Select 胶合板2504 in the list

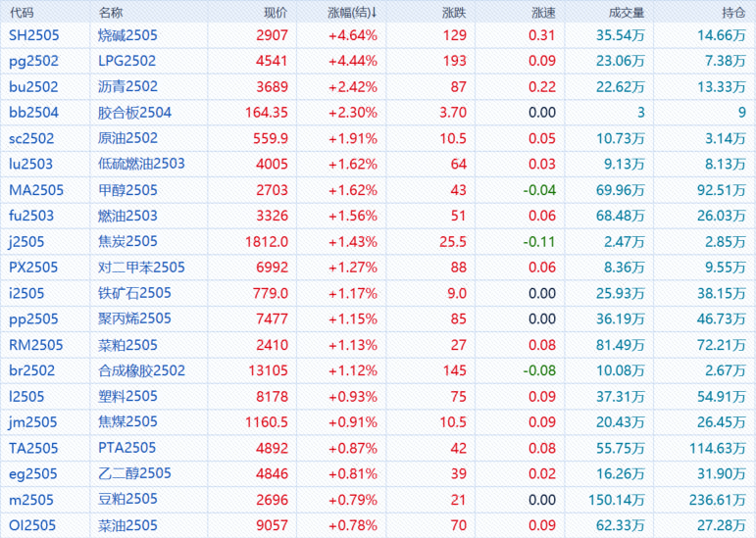click(134, 113)
